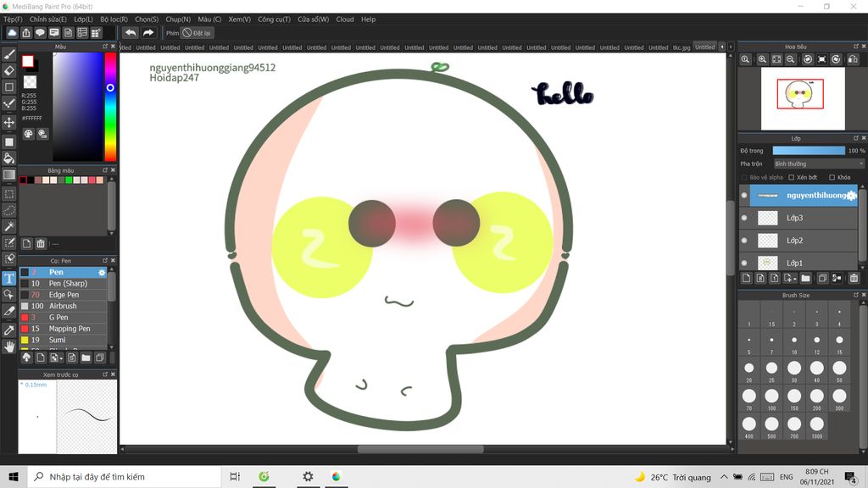Open the Chỉnh sửa(E) menu
The image size is (868, 488).
tap(47, 19)
